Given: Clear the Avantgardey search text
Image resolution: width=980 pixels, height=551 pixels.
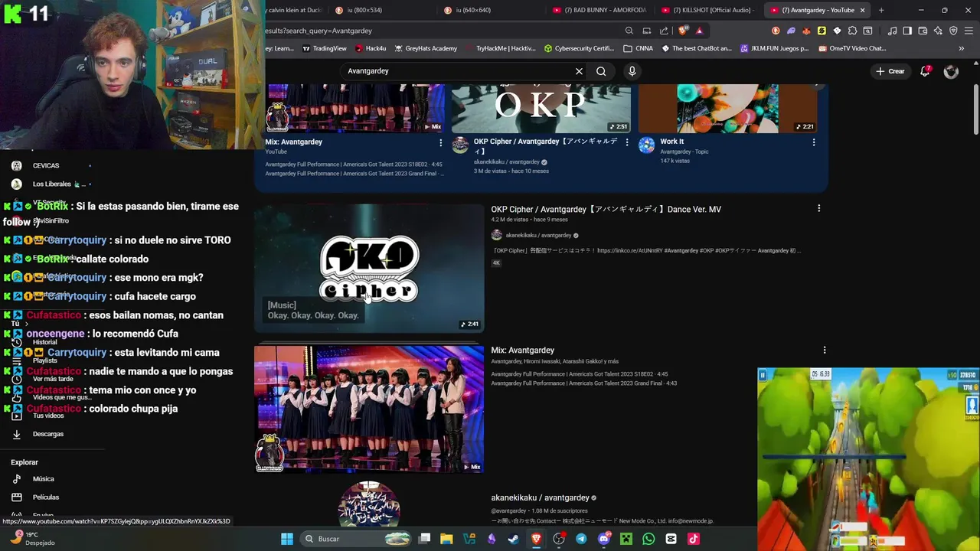Looking at the screenshot, I should pos(579,71).
